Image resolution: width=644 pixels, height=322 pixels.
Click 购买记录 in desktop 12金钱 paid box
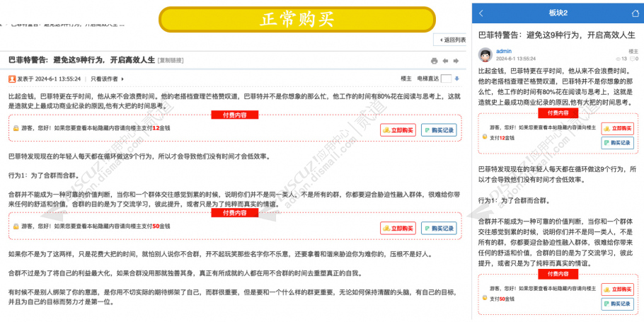coord(439,130)
